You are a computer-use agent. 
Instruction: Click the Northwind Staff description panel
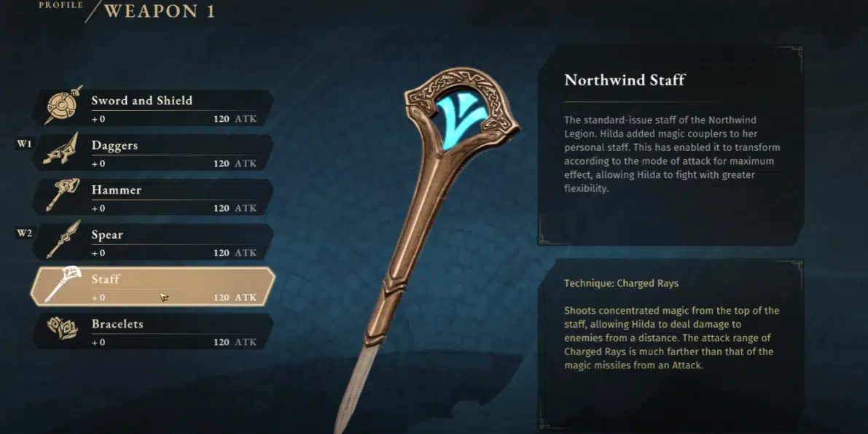(670, 145)
